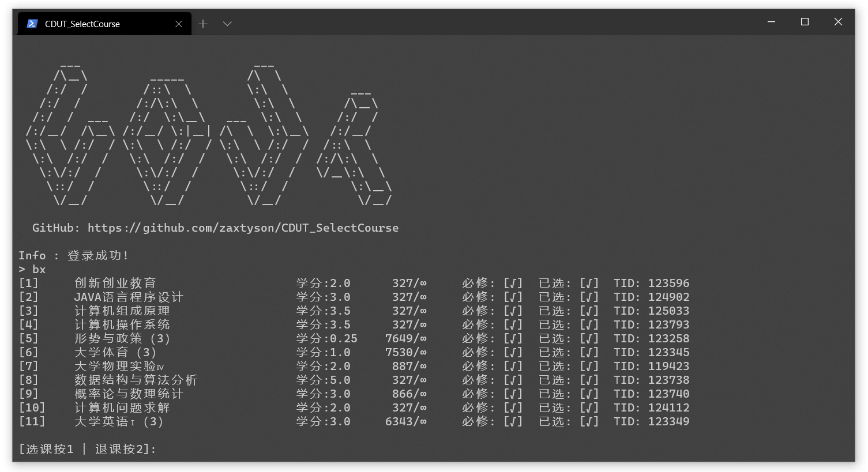Open a new terminal tab with the plus icon
Viewport: 868px width, 472px height.
tap(203, 24)
